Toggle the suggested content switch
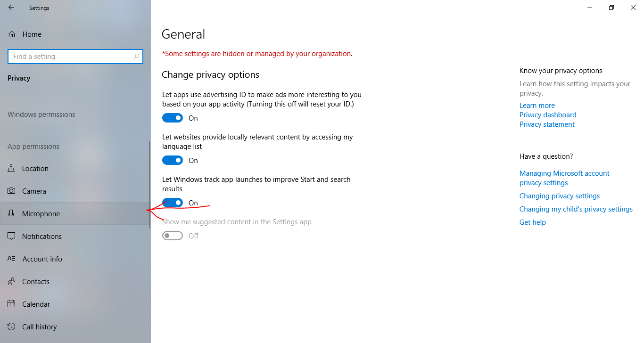 tap(173, 236)
